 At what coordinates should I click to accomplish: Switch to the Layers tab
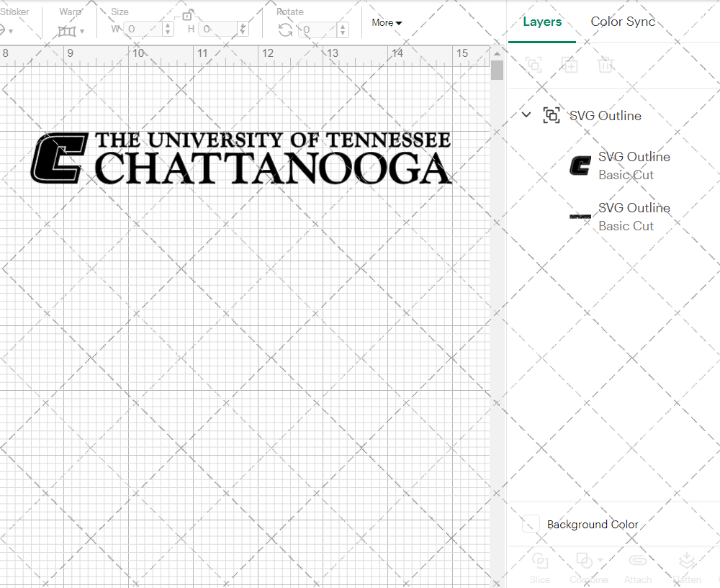(x=542, y=22)
